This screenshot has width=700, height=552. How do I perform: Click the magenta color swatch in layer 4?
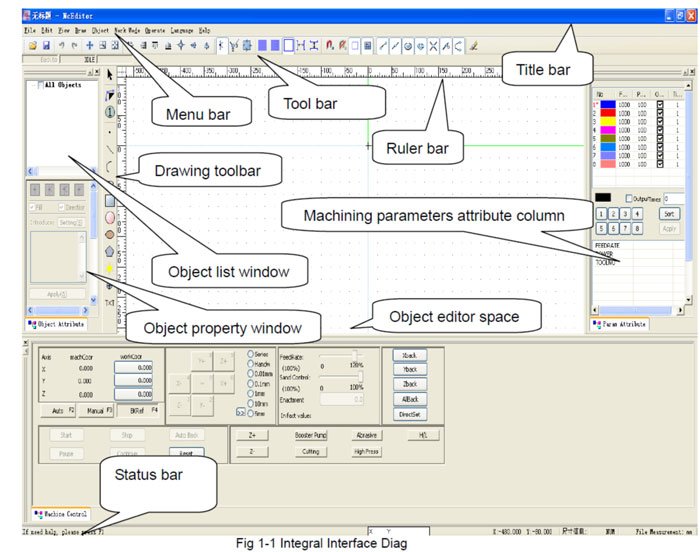[x=608, y=130]
